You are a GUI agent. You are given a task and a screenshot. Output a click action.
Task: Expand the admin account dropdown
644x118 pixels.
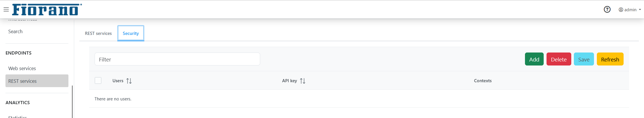pos(630,10)
